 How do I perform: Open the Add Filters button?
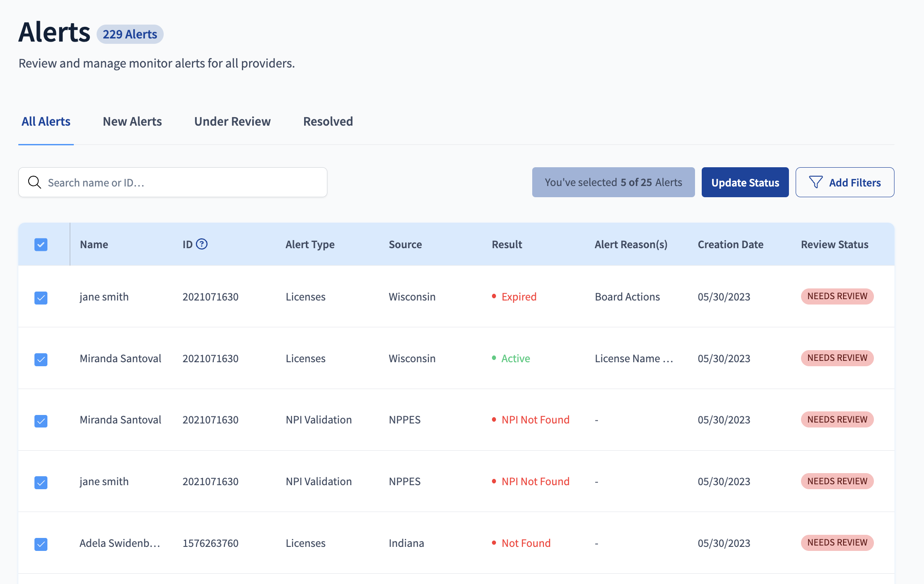[845, 182]
